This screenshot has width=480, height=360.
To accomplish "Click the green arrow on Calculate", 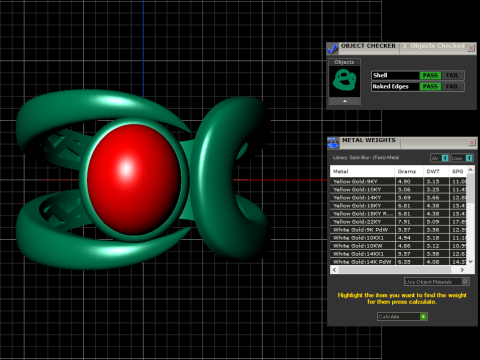I will (x=423, y=316).
